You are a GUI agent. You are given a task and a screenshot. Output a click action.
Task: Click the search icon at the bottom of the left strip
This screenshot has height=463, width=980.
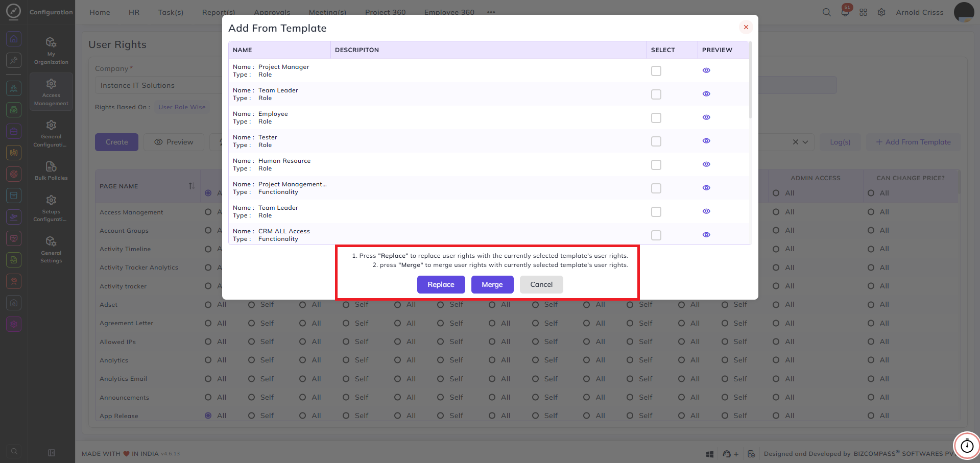coord(14,451)
